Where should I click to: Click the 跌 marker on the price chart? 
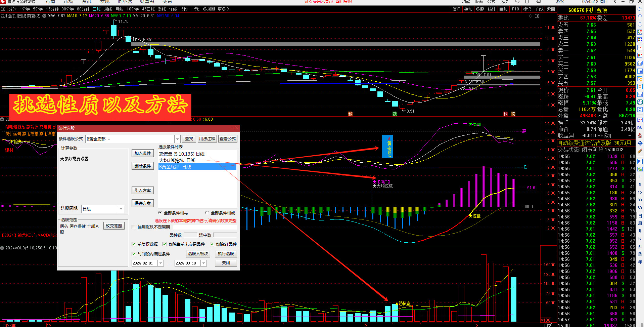395,114
